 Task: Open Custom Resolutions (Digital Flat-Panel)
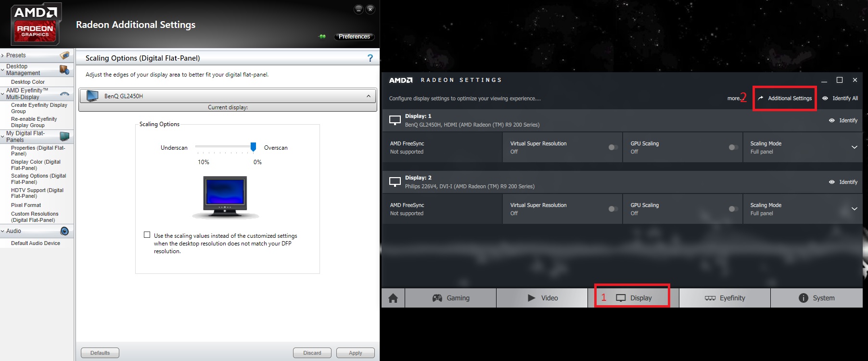click(x=35, y=217)
